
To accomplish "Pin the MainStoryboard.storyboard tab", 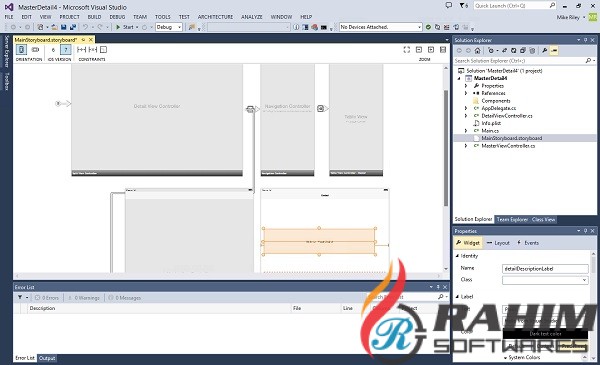I will coord(83,40).
